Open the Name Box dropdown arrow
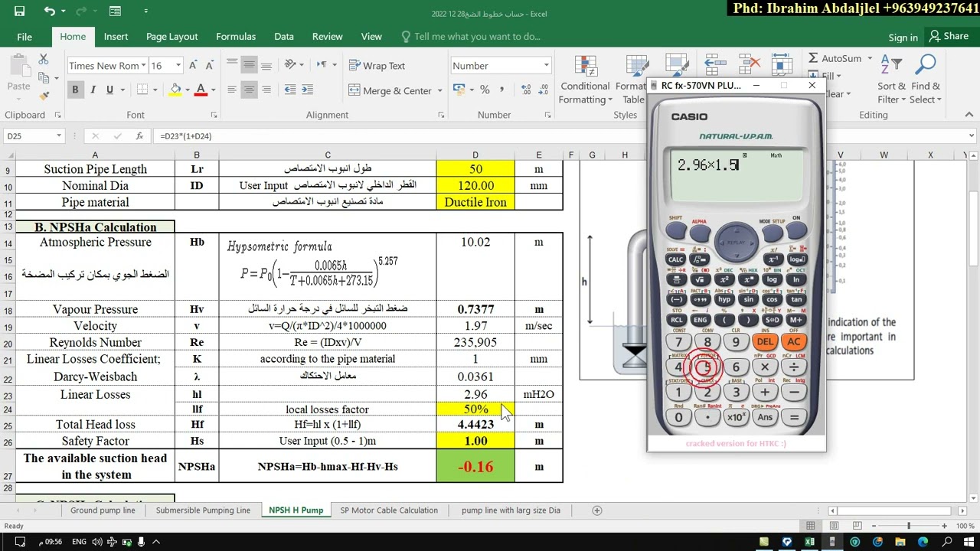The height and width of the screenshot is (551, 980). (x=58, y=136)
